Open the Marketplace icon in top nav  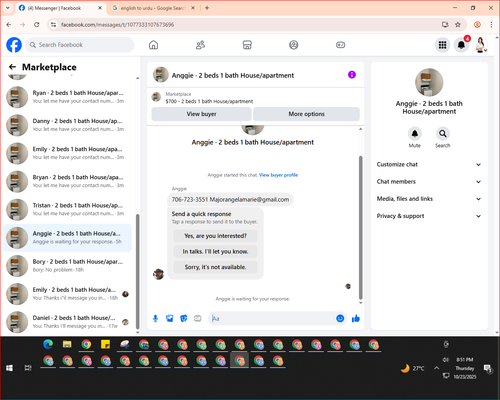pyautogui.click(x=247, y=45)
